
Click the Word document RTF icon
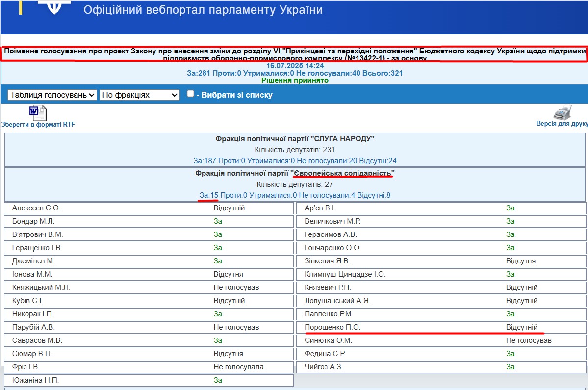38,113
